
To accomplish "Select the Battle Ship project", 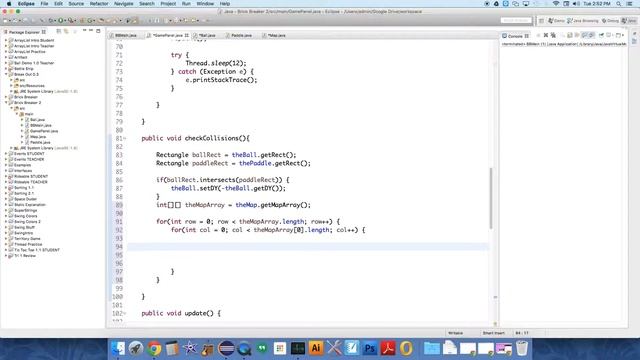I will click(23, 69).
